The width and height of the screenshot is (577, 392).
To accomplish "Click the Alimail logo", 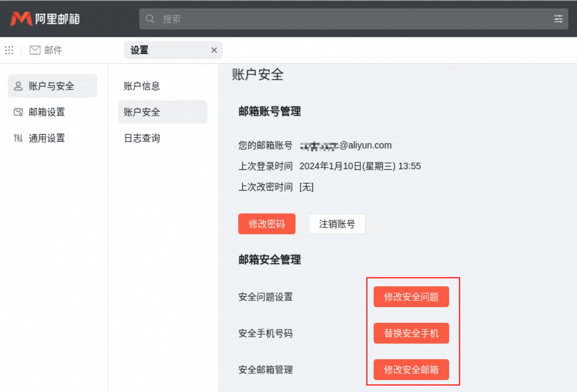I will 45,19.
